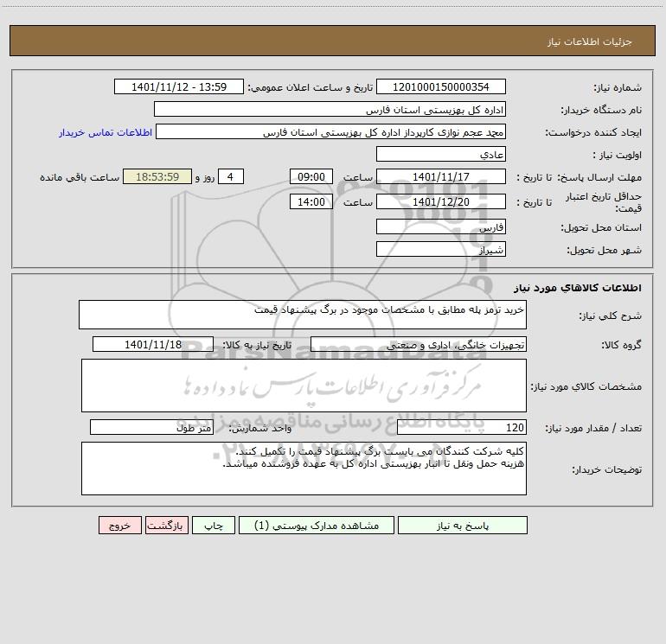Click the واحد شمارش label

260,428
